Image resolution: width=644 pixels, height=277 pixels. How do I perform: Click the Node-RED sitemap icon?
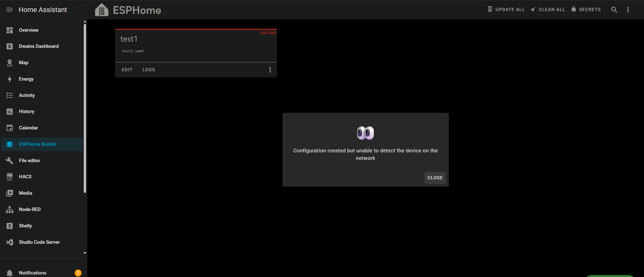[x=10, y=210]
